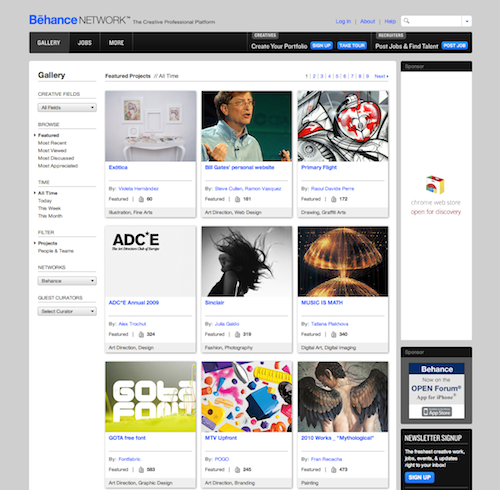Go to page 2 of results
Image resolution: width=500 pixels, height=490 pixels.
[314, 76]
